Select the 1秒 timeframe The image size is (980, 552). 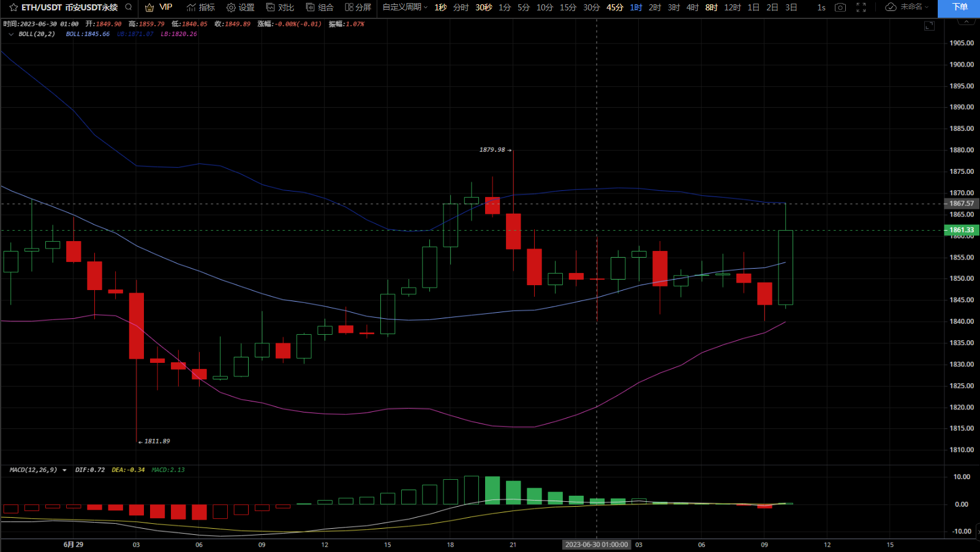point(440,7)
